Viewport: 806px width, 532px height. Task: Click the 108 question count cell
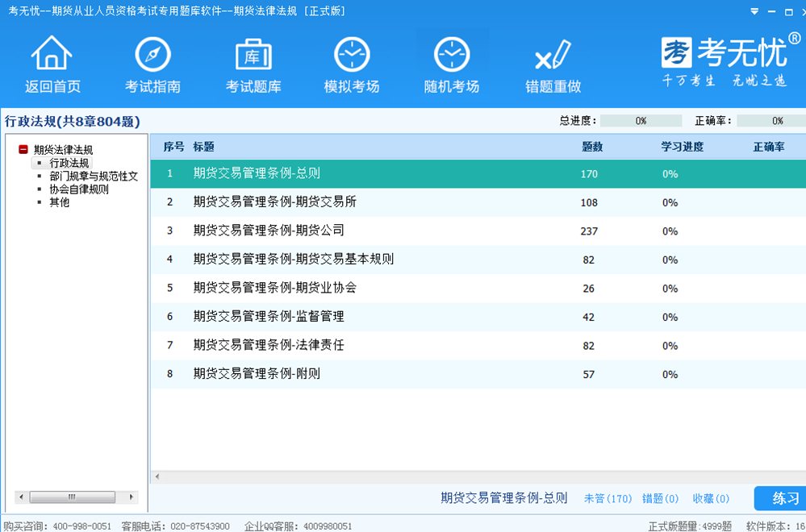point(589,202)
